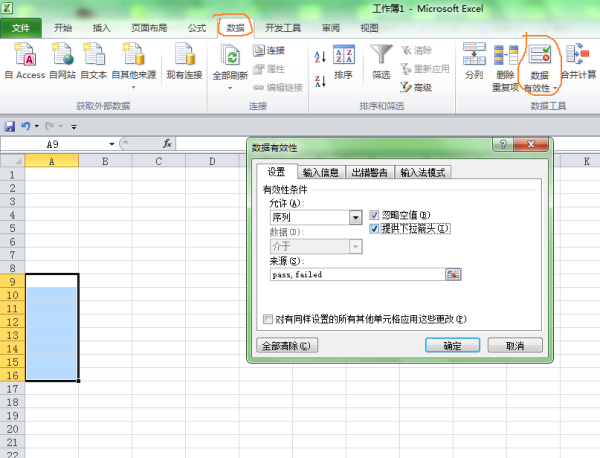600x458 pixels.
Task: Click the 自网站 web import icon
Action: (x=62, y=56)
